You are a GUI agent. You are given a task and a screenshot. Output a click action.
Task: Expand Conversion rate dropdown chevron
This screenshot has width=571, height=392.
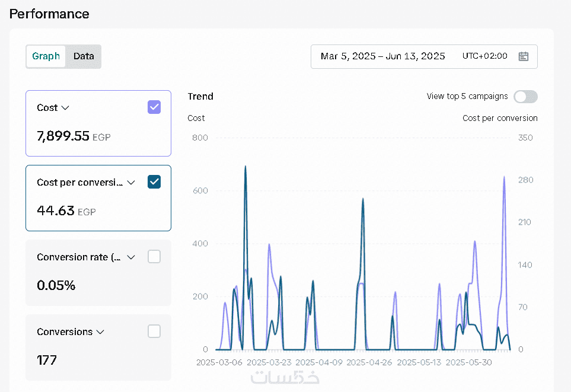click(x=132, y=257)
